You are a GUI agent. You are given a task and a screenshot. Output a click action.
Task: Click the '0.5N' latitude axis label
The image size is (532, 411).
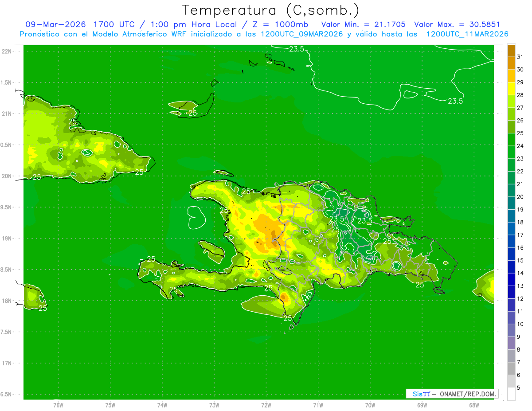[x=7, y=145]
